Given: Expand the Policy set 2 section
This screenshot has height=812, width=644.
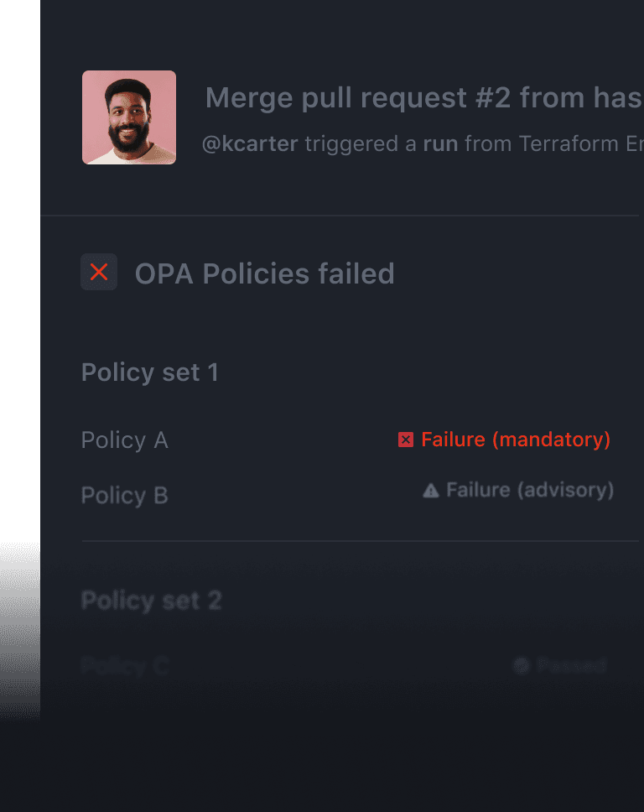Looking at the screenshot, I should click(x=151, y=601).
